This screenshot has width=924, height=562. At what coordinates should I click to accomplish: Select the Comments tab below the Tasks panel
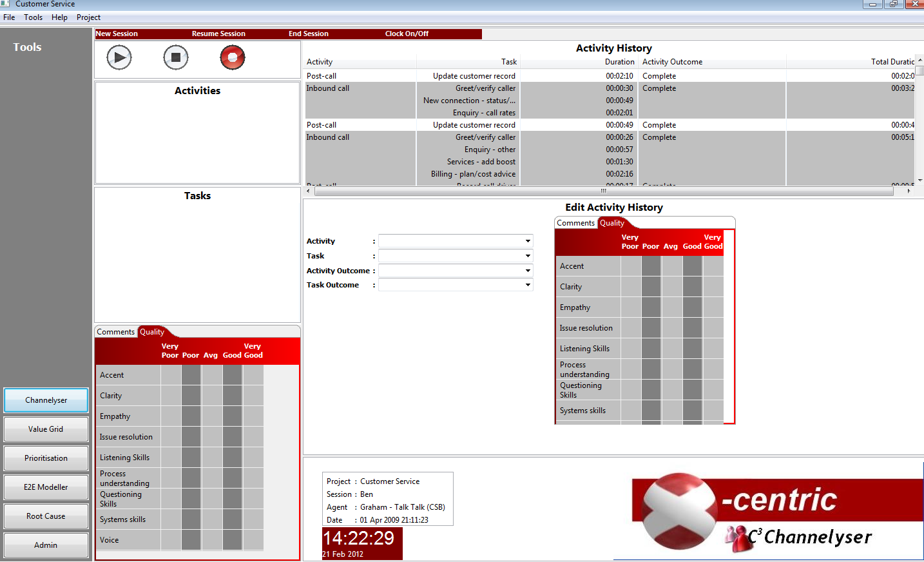tap(116, 332)
